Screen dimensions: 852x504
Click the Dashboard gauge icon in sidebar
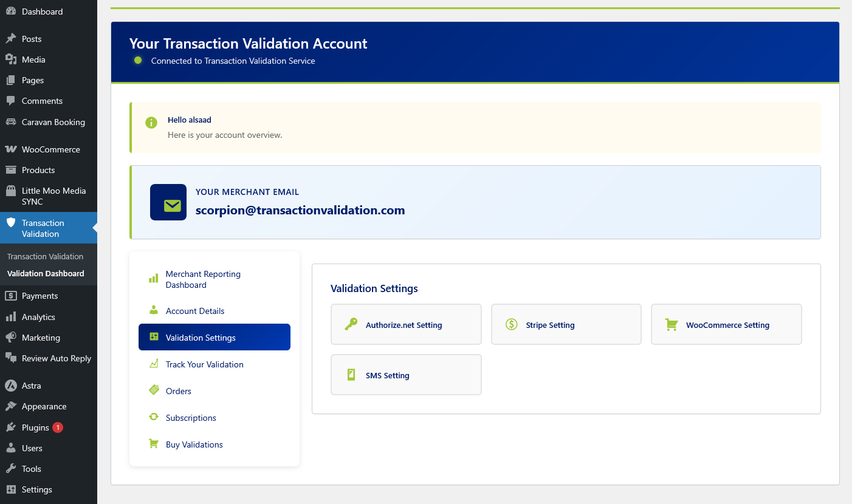pos(11,12)
